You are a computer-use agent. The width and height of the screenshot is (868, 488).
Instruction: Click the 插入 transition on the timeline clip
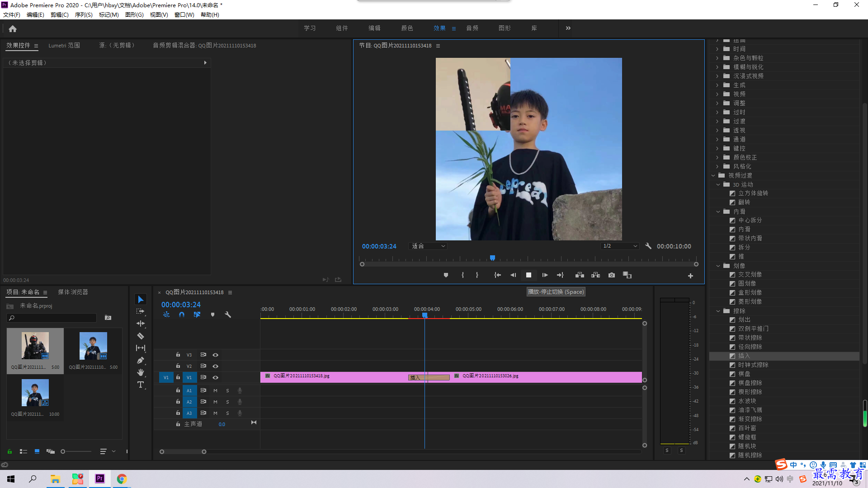(429, 378)
